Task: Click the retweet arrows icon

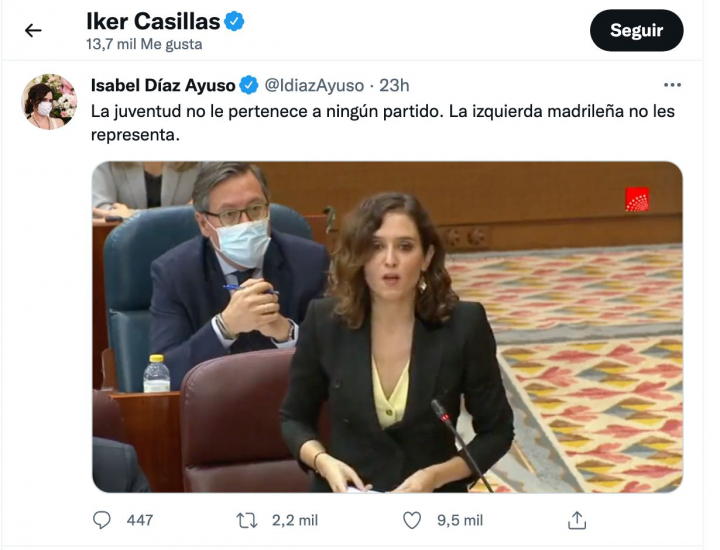Action: point(247,521)
